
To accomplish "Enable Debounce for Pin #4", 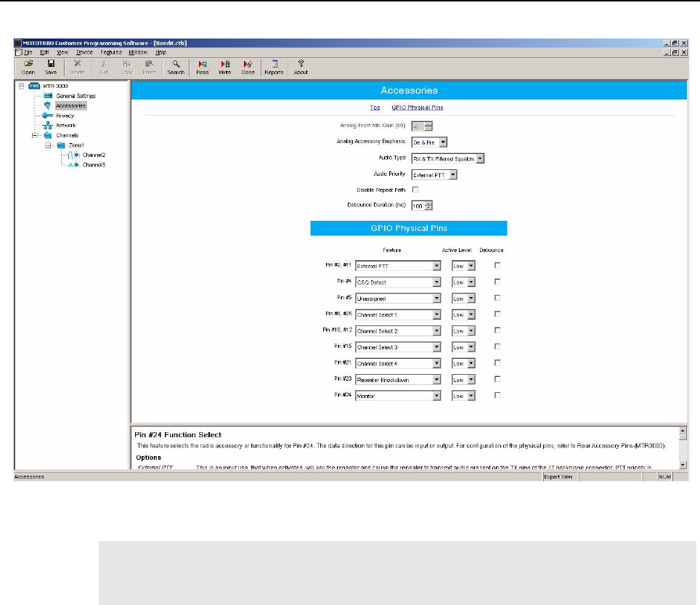I will tap(497, 281).
